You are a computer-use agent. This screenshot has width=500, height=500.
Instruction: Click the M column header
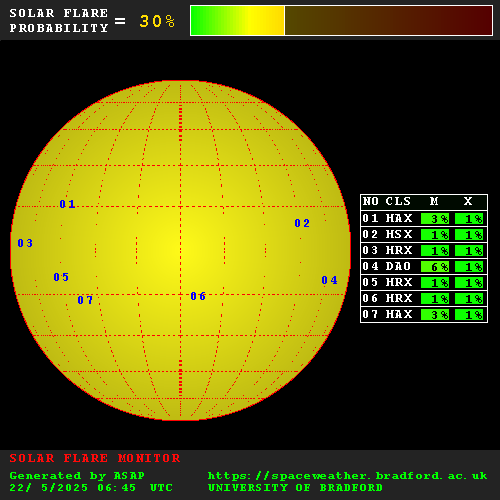coord(434,201)
